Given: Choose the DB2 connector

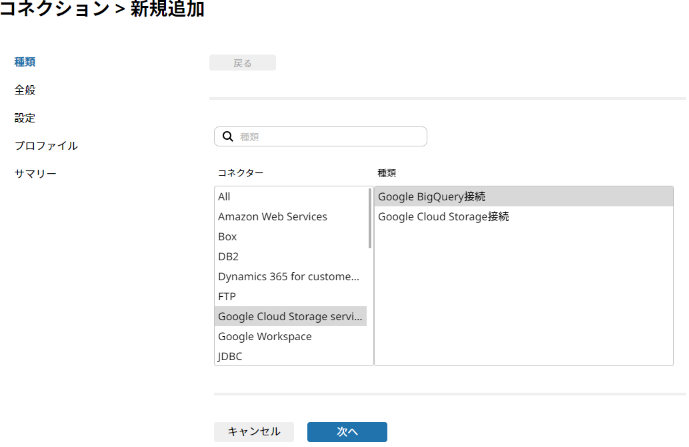Looking at the screenshot, I should (x=291, y=256).
